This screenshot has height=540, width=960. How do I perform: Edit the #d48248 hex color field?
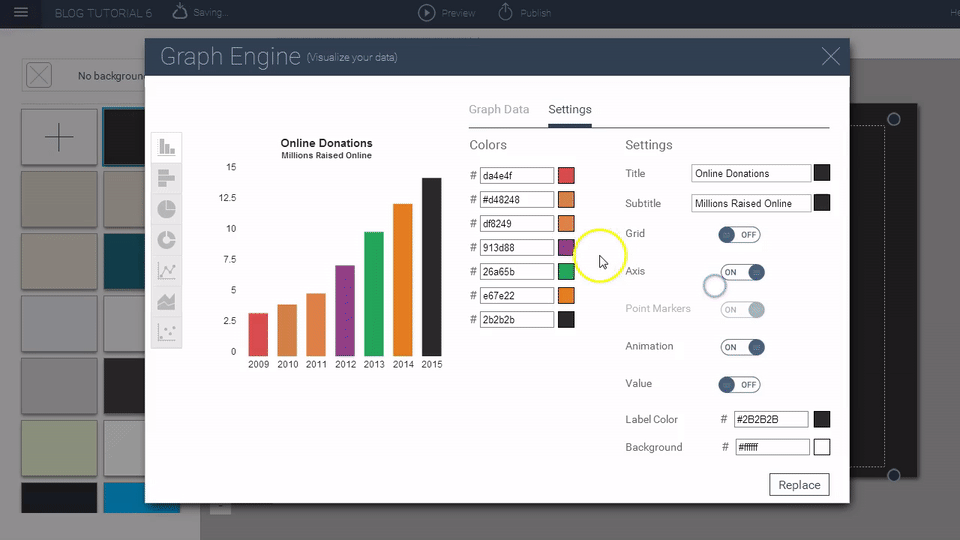click(x=517, y=200)
